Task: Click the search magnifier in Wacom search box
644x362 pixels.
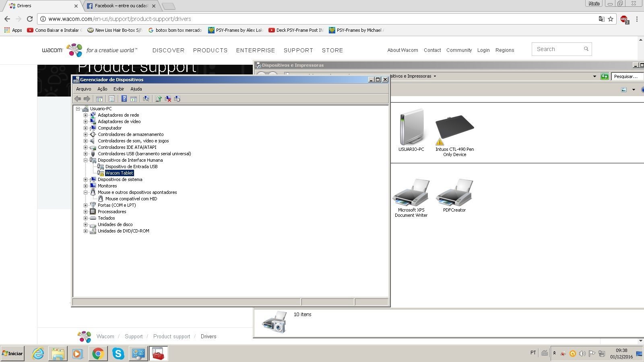Action: coord(586,49)
